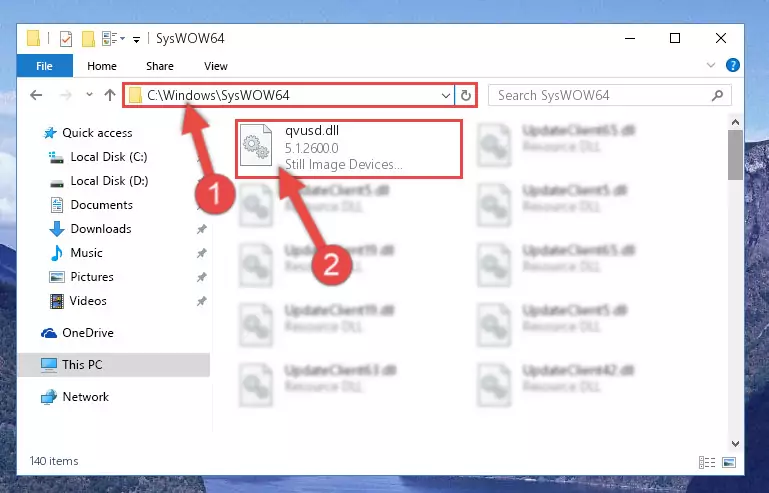Click the Downloads blue arrow icon
This screenshot has width=769, height=493.
[56, 229]
